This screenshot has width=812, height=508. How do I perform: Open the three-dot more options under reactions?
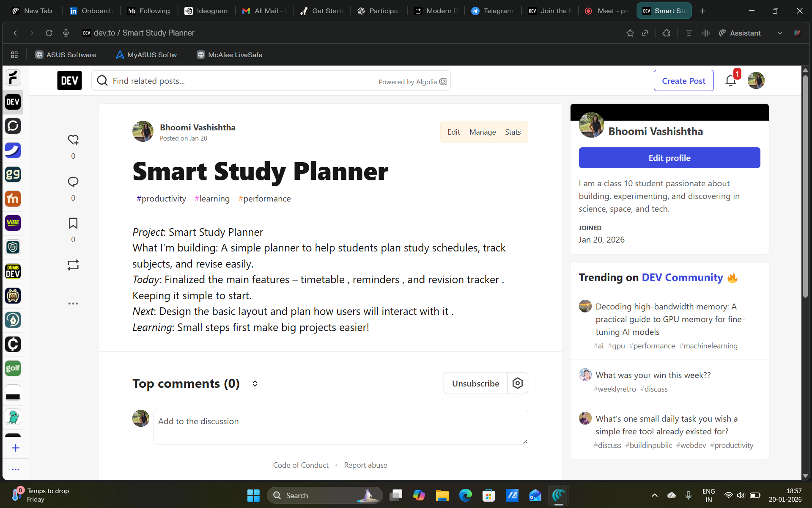click(x=73, y=304)
